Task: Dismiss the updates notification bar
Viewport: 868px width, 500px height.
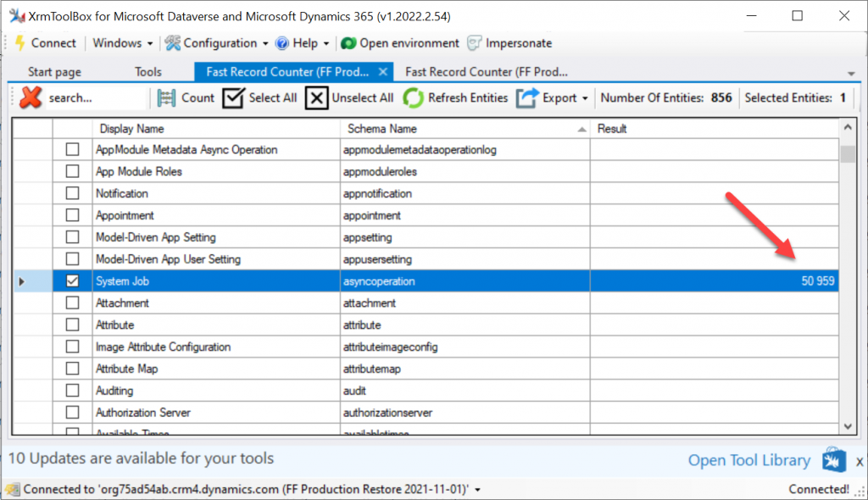Action: pyautogui.click(x=860, y=461)
